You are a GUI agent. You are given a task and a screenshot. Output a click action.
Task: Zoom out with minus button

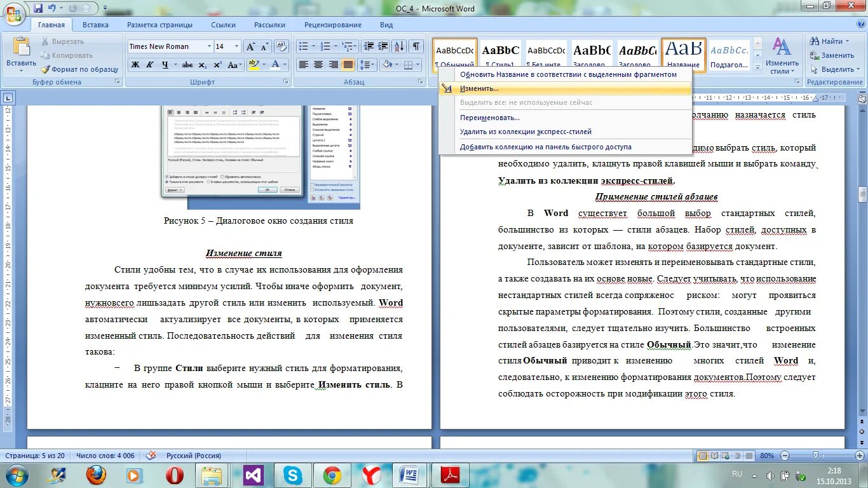click(786, 456)
